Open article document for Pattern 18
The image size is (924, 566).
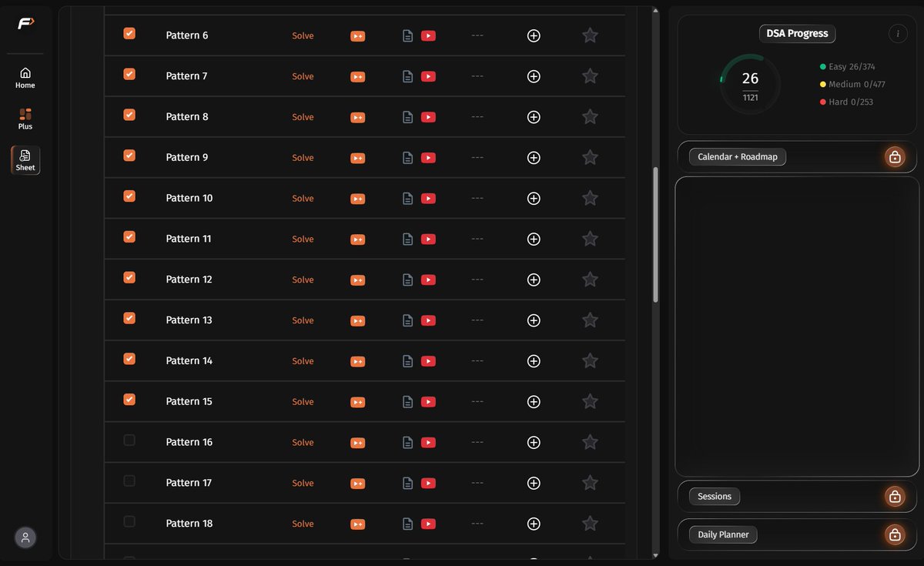click(408, 524)
